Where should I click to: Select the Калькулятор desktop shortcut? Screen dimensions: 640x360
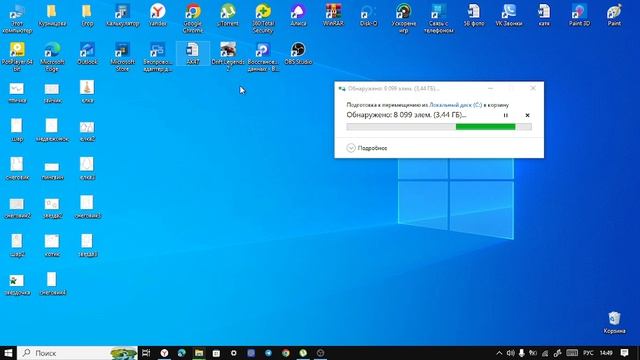[x=122, y=16]
